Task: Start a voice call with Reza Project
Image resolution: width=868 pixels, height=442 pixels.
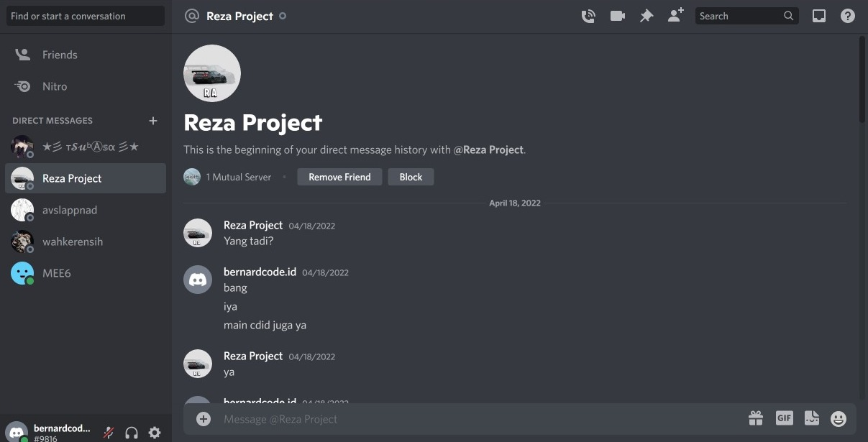Action: pyautogui.click(x=588, y=16)
